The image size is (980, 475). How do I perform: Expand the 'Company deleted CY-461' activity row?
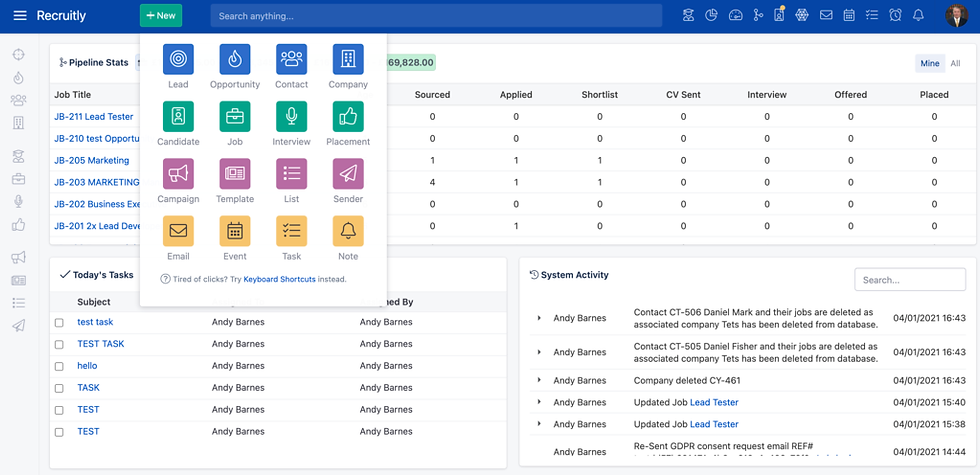coord(539,380)
